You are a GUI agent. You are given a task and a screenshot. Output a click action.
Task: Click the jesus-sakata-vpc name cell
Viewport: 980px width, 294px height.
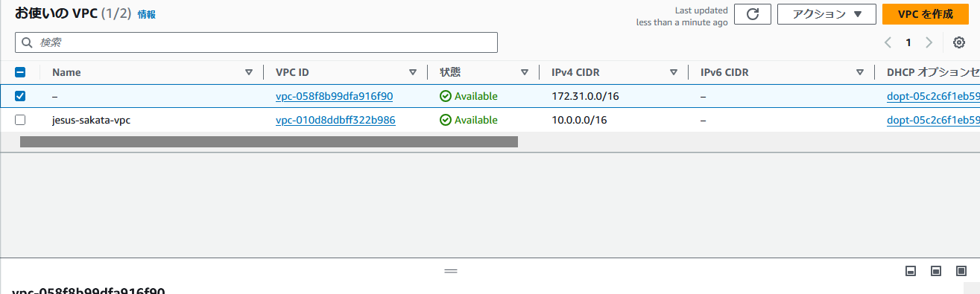click(92, 120)
